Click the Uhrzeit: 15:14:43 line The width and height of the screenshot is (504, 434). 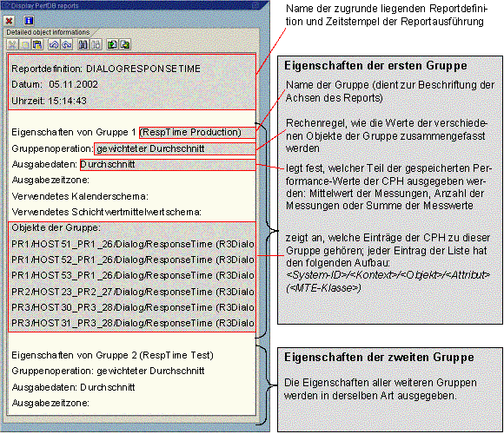pyautogui.click(x=50, y=101)
